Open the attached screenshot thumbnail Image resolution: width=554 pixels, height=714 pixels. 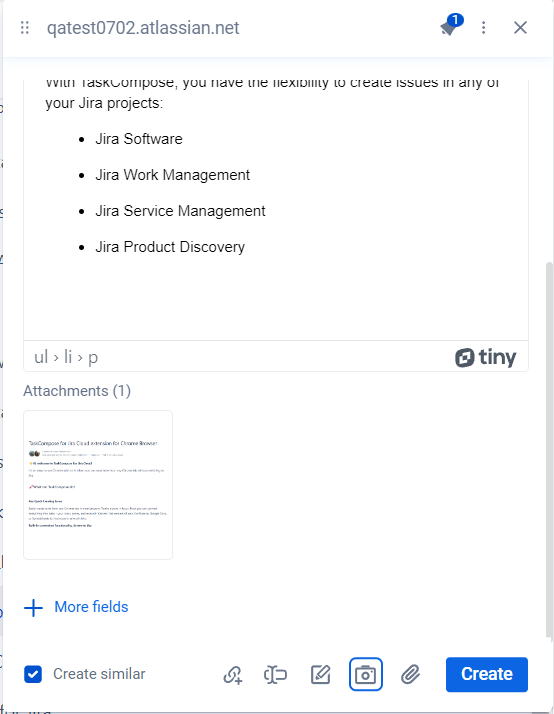(98, 485)
